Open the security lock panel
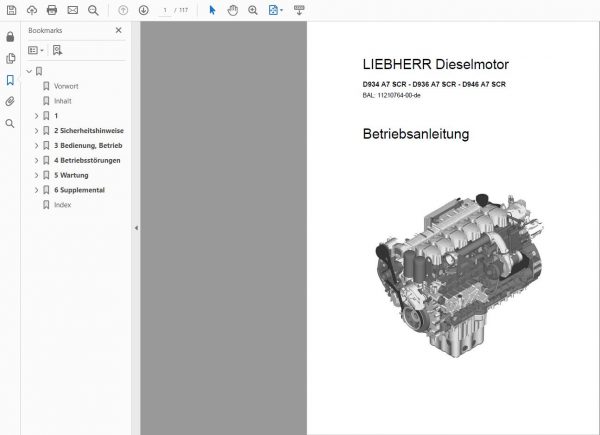600x435 pixels. click(x=10, y=37)
